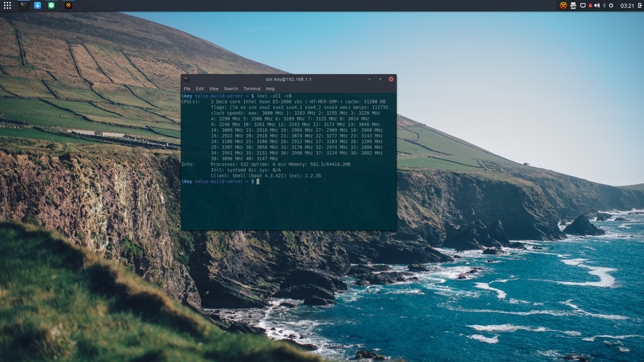Open the green shield app launcher

point(51,5)
